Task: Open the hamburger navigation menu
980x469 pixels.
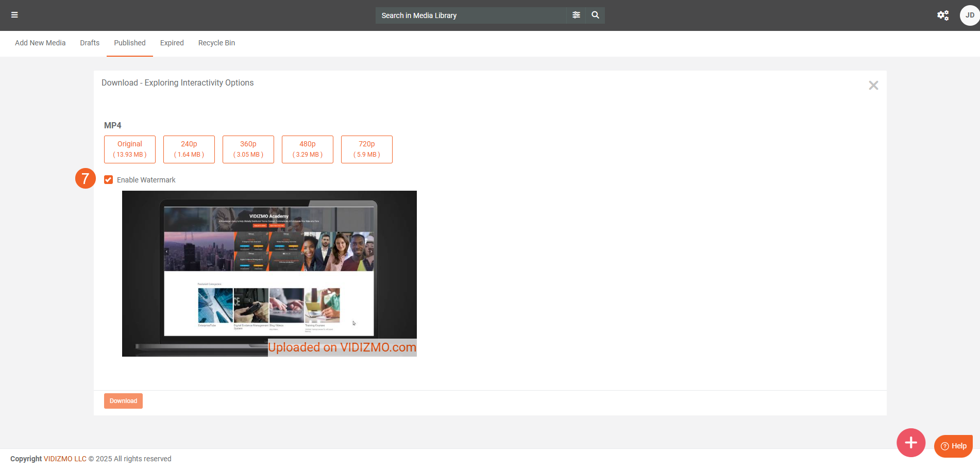Action: coord(14,15)
